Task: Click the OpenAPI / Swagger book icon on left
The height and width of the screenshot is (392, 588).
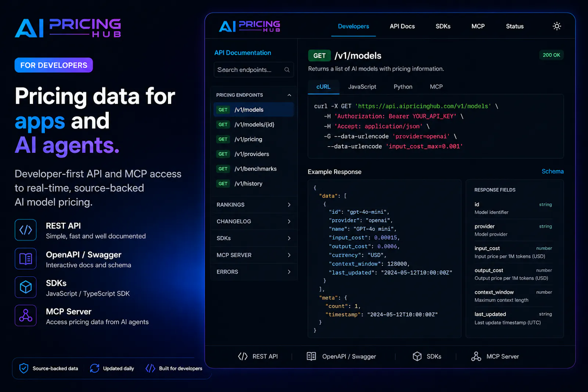Action: (26, 259)
